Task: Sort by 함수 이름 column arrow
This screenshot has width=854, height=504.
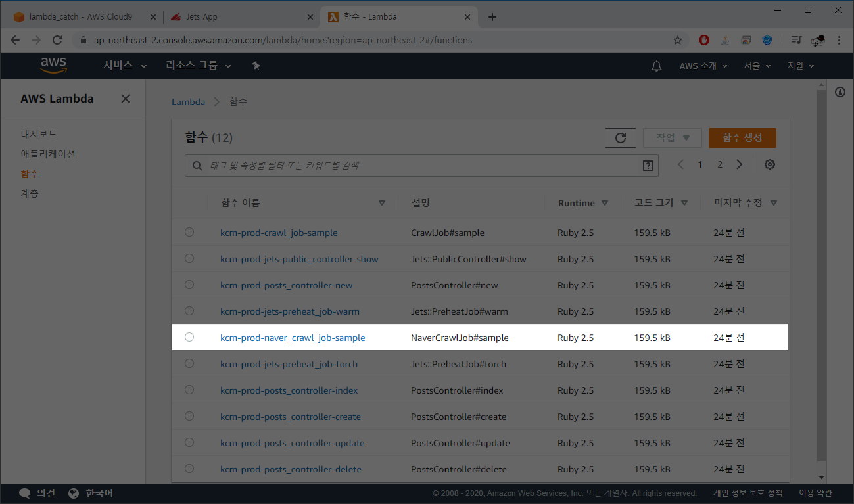Action: tap(382, 203)
